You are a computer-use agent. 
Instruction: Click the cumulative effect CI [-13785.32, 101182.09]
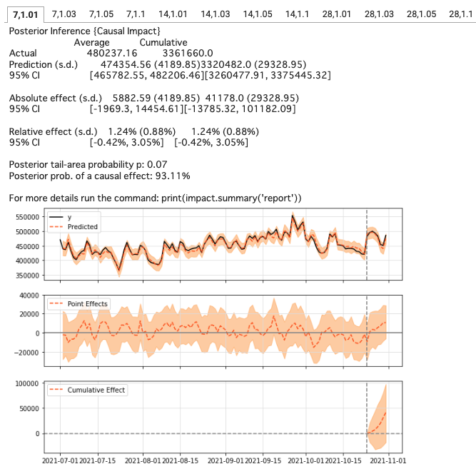click(x=240, y=109)
